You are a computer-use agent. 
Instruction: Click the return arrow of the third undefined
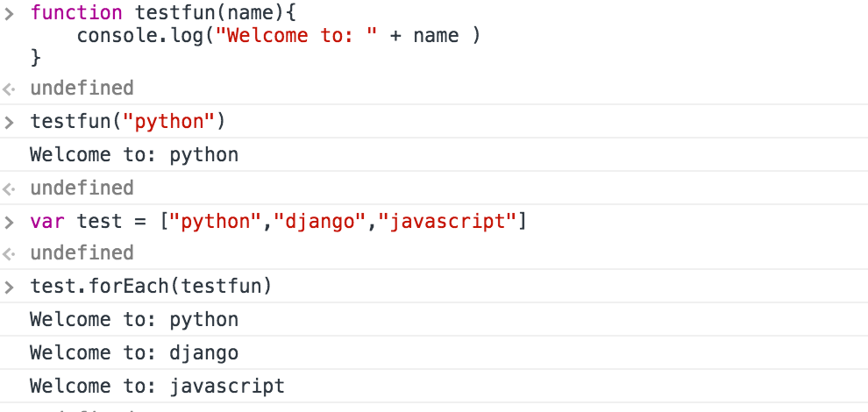8,253
